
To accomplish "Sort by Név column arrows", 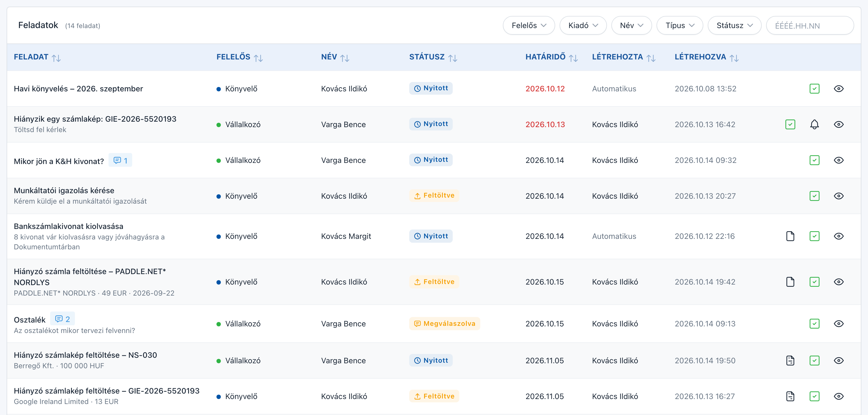I will pos(345,58).
